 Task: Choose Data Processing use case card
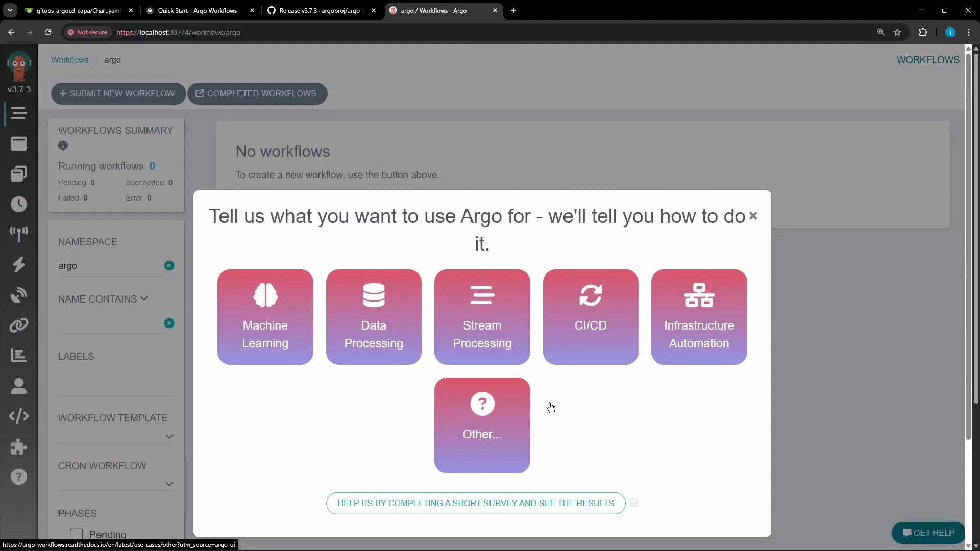(x=374, y=317)
